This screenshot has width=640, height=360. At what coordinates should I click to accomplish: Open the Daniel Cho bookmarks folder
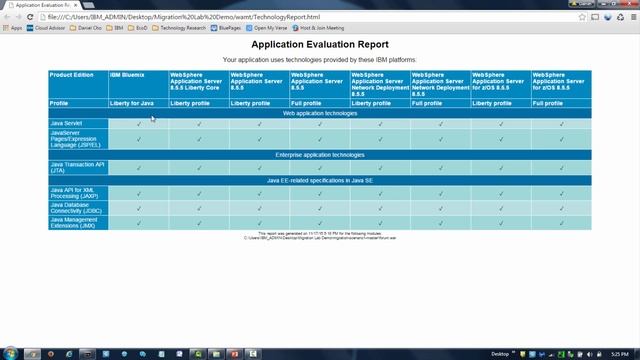point(86,28)
